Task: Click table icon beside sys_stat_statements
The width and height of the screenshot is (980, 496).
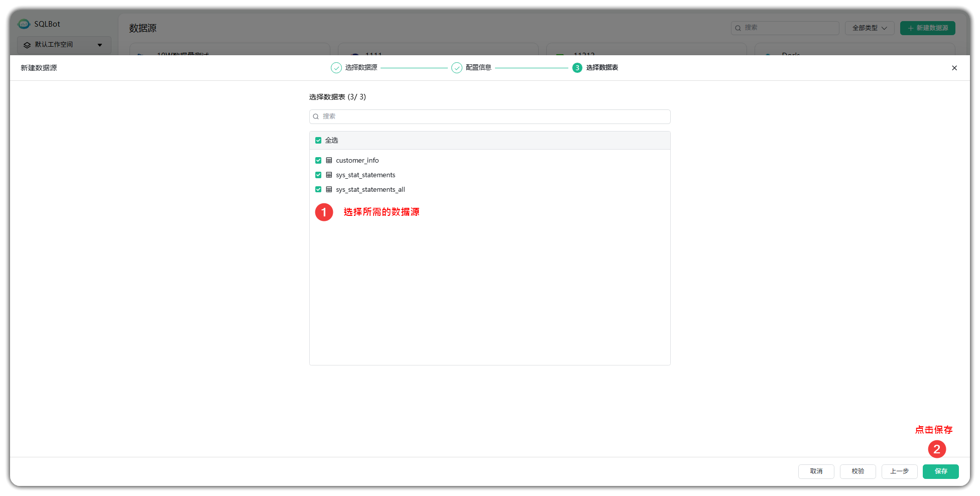Action: (329, 175)
